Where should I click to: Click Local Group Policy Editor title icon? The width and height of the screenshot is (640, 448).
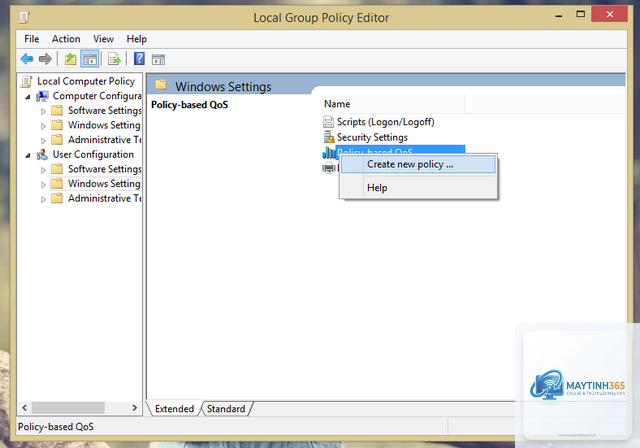click(x=24, y=18)
